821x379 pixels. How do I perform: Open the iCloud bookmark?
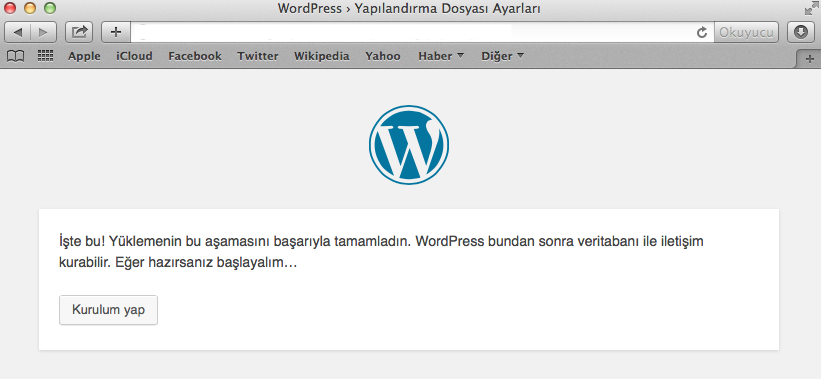[x=134, y=56]
